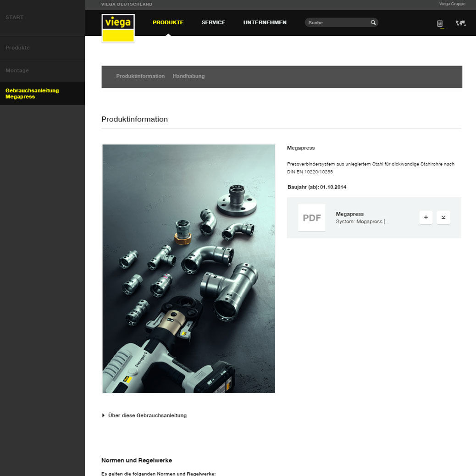Switch to the Handhabung tab
The image size is (476, 476).
click(x=188, y=76)
